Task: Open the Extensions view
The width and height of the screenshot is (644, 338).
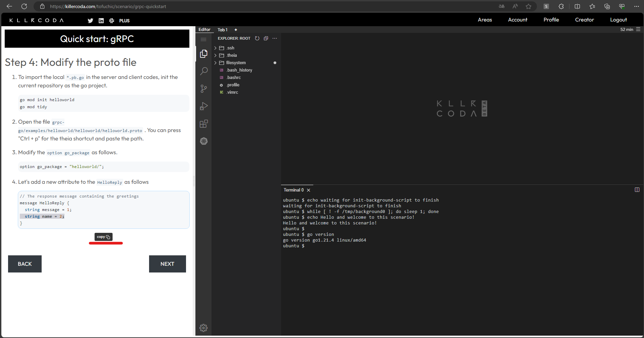Action: tap(203, 124)
